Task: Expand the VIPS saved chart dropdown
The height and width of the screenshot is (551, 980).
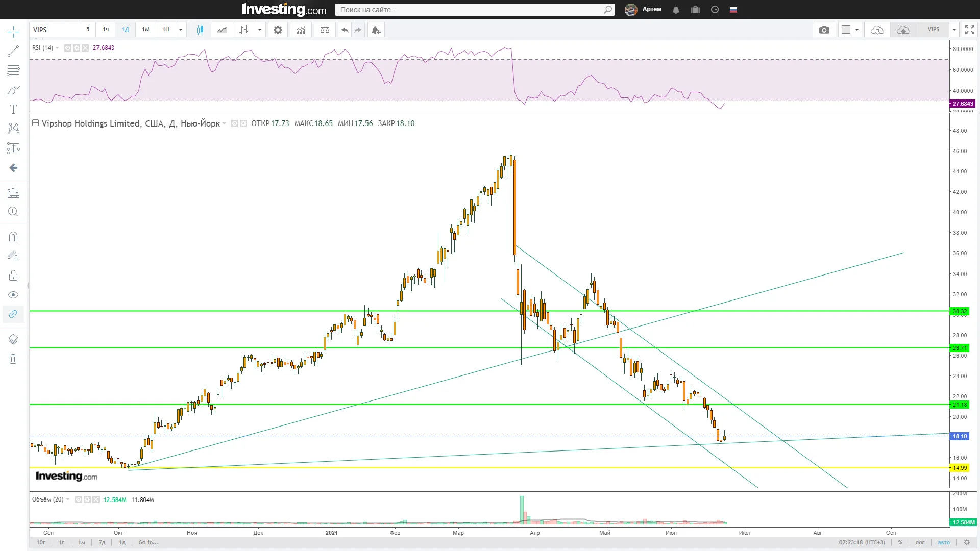Action: pyautogui.click(x=954, y=30)
